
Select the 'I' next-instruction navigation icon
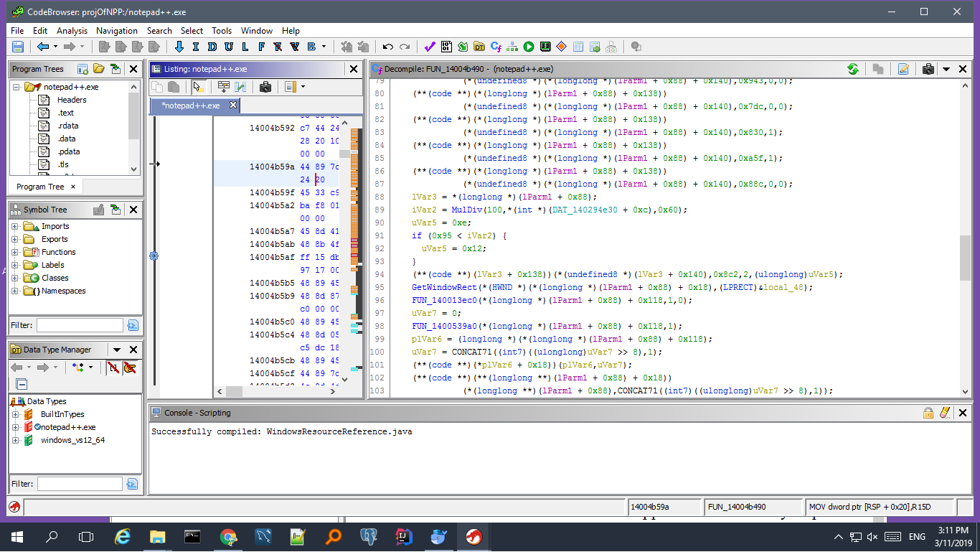[x=195, y=47]
